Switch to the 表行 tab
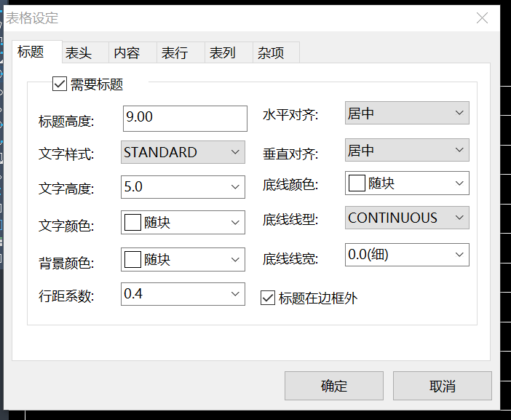 [x=181, y=52]
